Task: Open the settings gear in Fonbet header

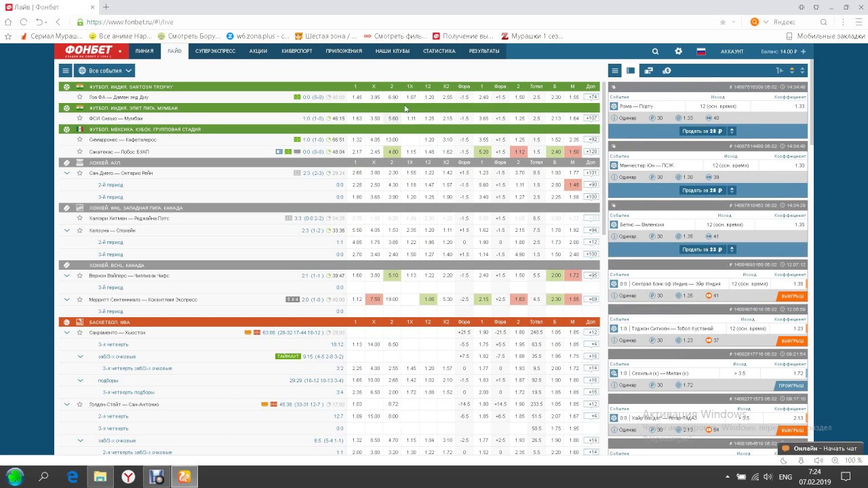Action: point(678,51)
